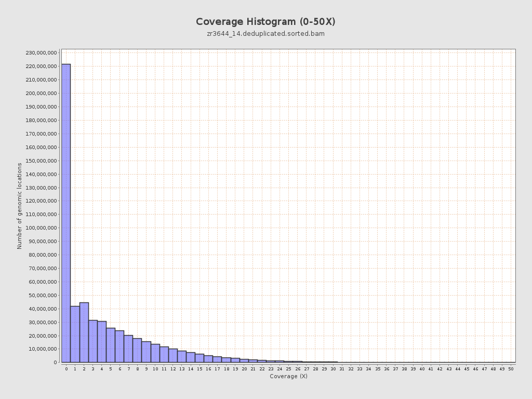Click the histogram bar for coverage 8
The height and width of the screenshot is (399, 532).
pyautogui.click(x=137, y=351)
